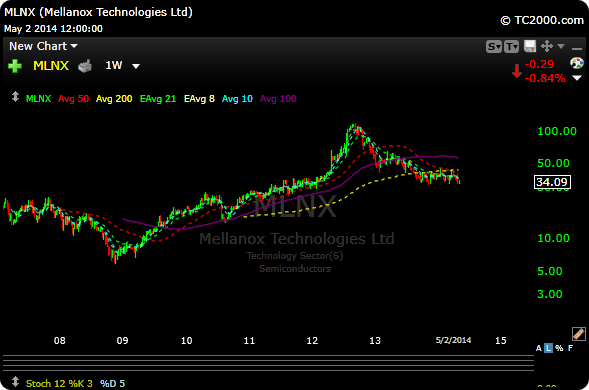Viewport: 589px width, 390px height.
Task: Toggle the F scale option
Action: click(x=571, y=348)
